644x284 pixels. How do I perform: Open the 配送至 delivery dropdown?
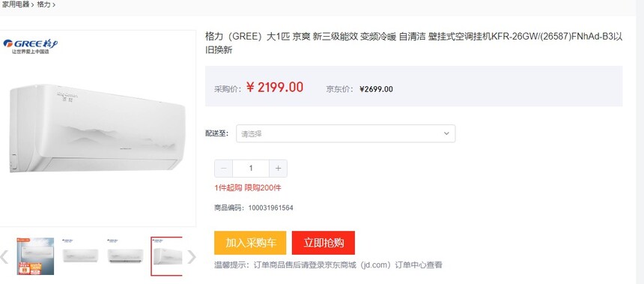tap(345, 133)
